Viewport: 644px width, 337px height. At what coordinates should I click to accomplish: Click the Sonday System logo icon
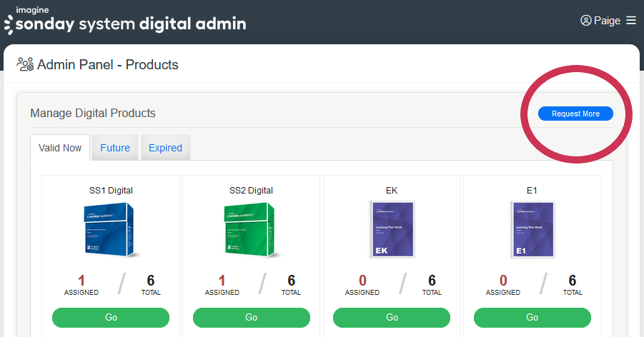(x=8, y=24)
